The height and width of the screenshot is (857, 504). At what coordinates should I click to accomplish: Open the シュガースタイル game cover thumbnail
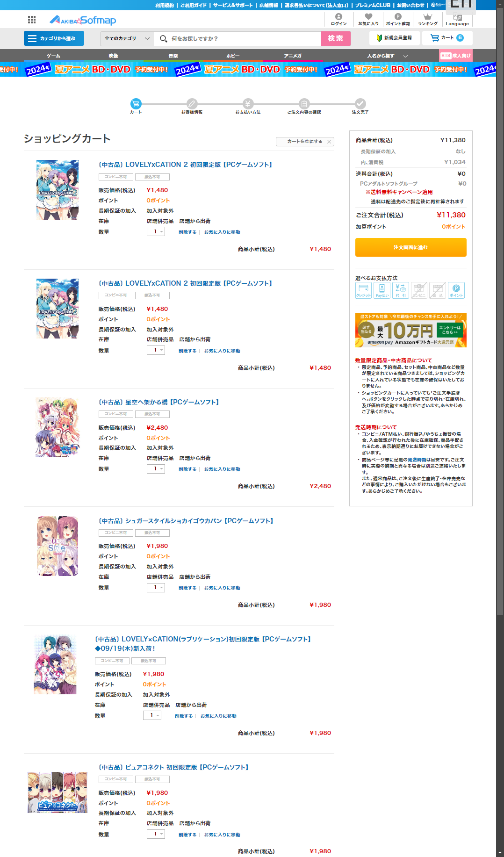point(58,546)
